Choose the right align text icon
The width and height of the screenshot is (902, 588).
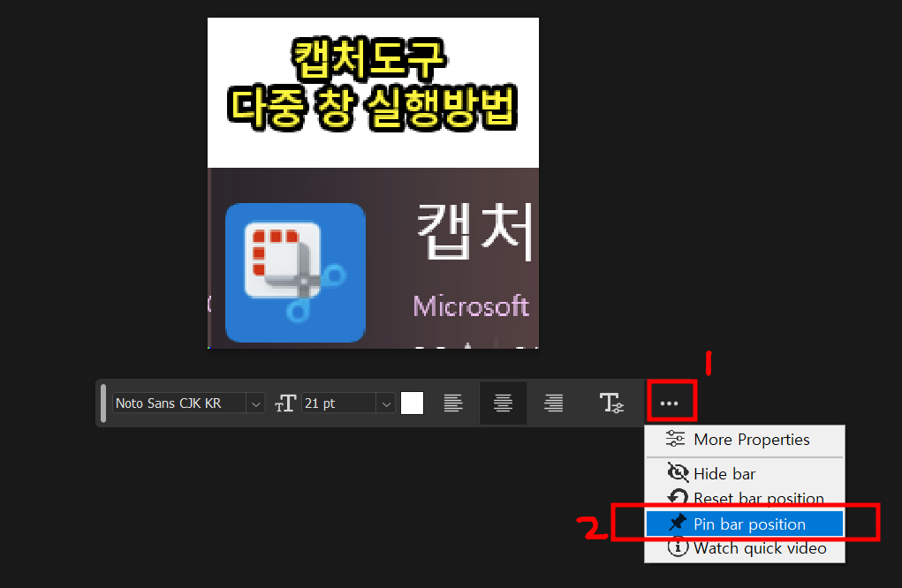(x=553, y=403)
